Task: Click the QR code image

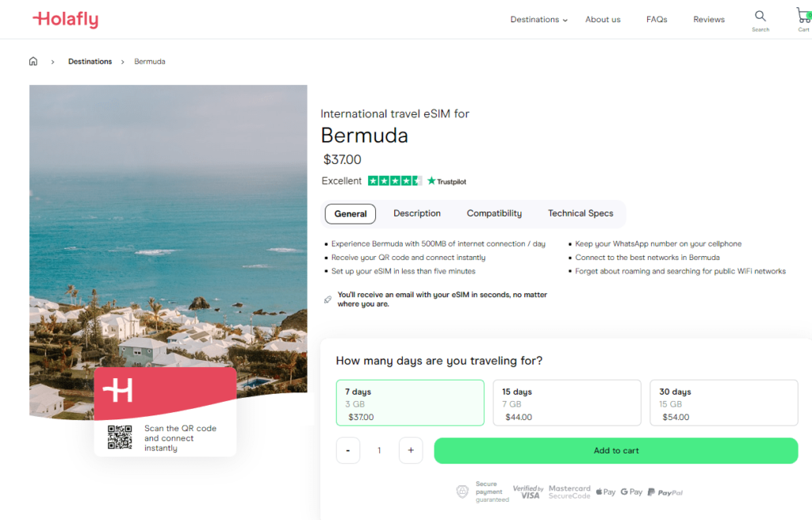Action: click(x=120, y=437)
